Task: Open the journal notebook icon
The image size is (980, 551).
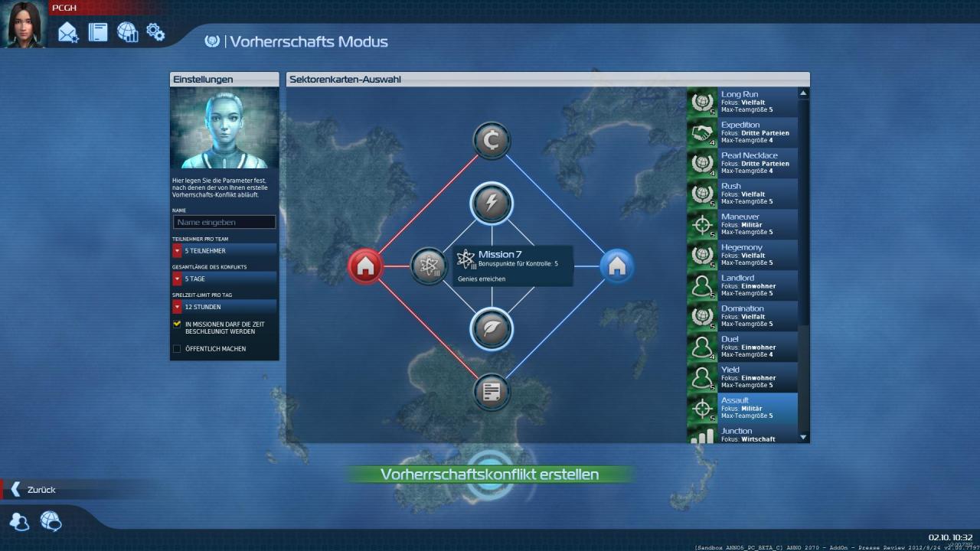Action: click(x=98, y=32)
